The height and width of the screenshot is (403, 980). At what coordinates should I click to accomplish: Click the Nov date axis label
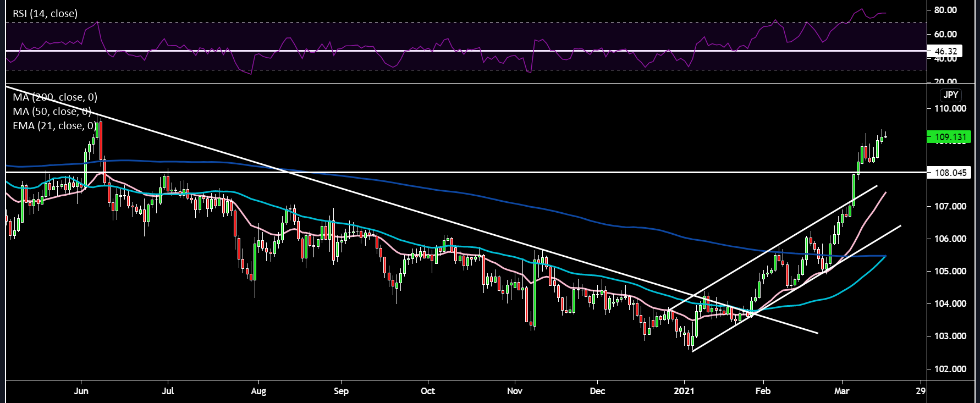pyautogui.click(x=514, y=391)
